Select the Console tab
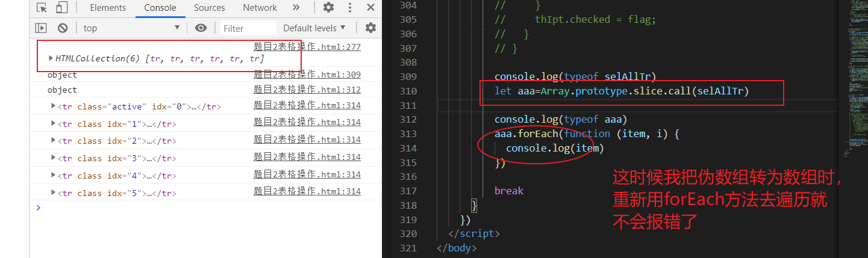 (160, 8)
